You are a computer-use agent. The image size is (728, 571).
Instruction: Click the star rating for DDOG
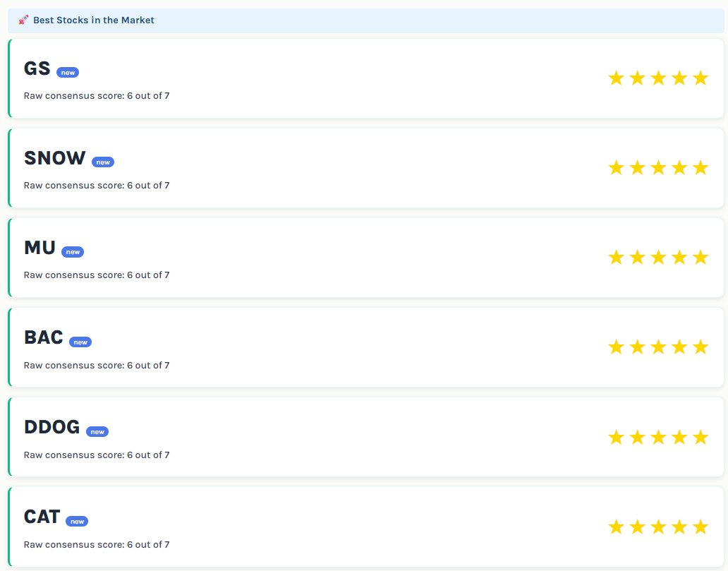pos(658,437)
